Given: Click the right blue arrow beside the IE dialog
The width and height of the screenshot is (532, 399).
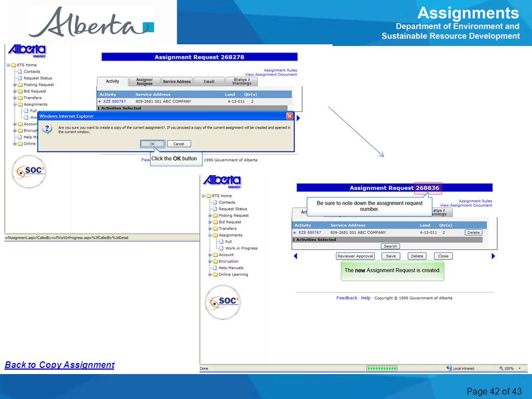Looking at the screenshot, I should (298, 118).
